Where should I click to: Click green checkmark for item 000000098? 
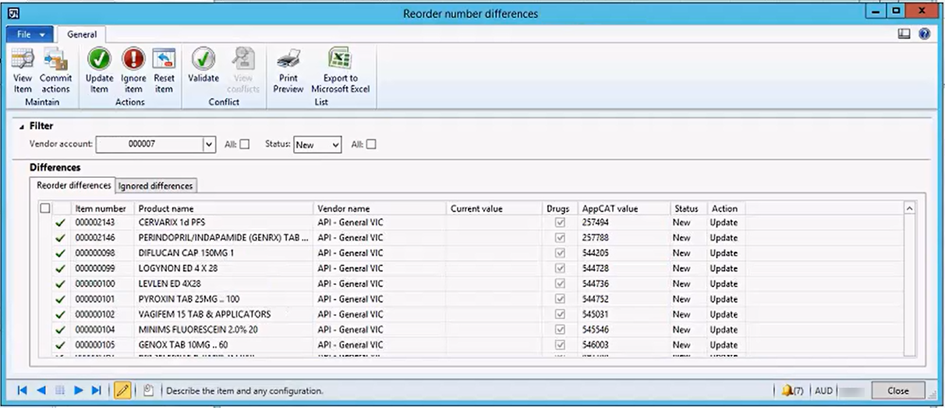tap(60, 253)
